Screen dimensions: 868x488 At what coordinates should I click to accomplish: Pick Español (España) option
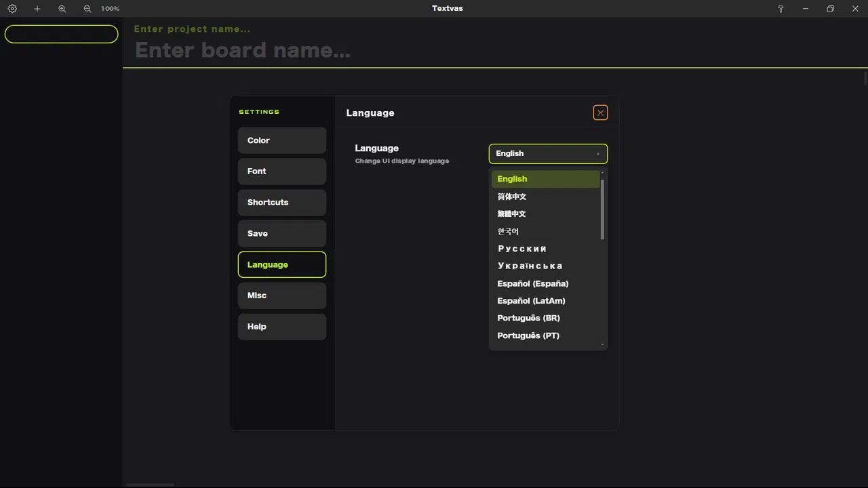(545, 283)
